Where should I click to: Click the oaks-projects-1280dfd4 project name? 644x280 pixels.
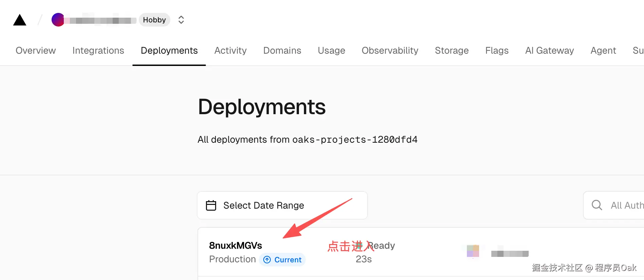point(355,139)
